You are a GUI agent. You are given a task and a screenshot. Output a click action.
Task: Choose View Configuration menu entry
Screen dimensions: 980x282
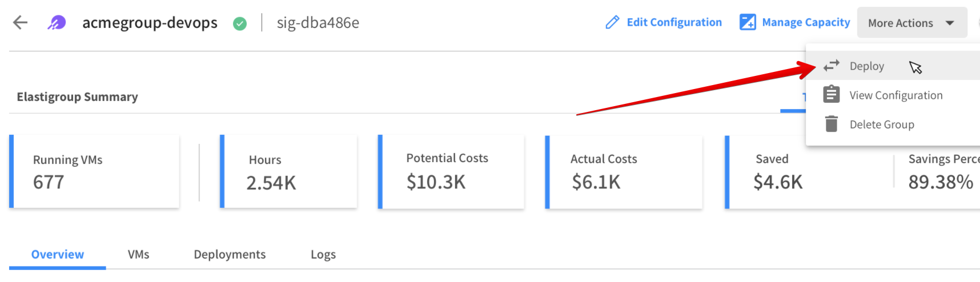[x=895, y=95]
